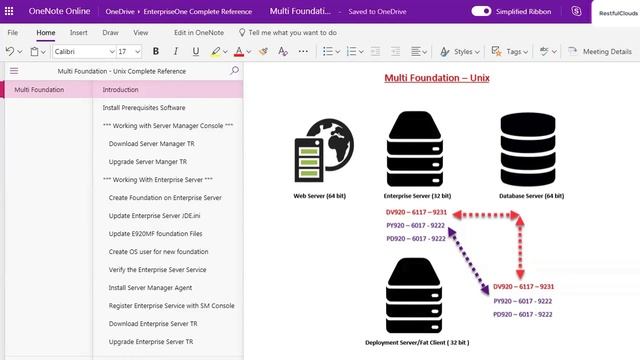Click OneNote Online title link
This screenshot has height=360, width=640.
tap(59, 11)
